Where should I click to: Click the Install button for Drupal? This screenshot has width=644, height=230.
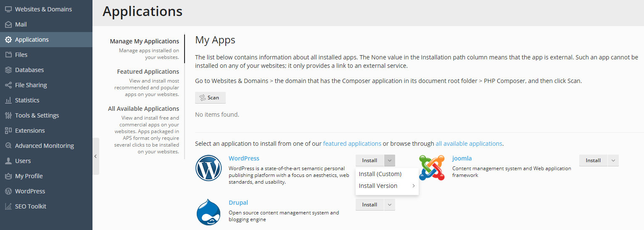point(370,205)
